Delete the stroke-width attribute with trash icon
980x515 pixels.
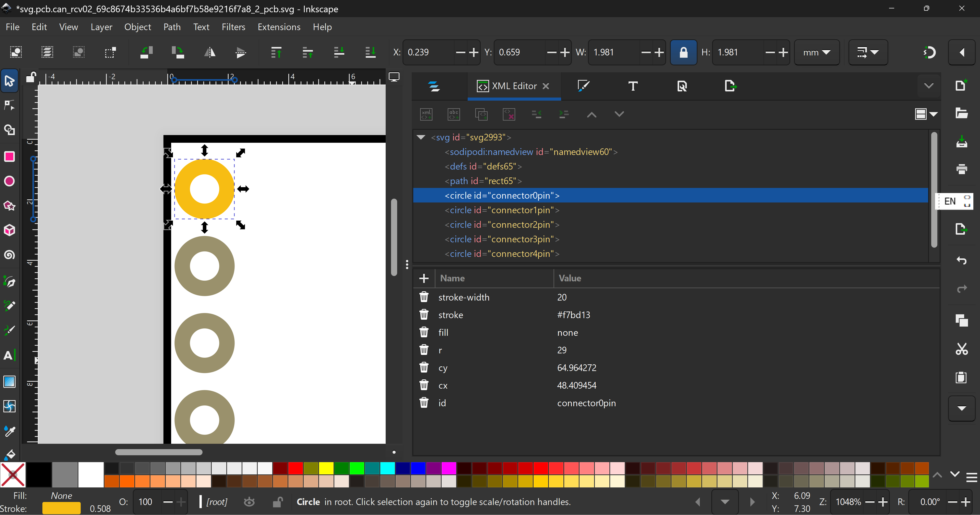[x=424, y=297]
